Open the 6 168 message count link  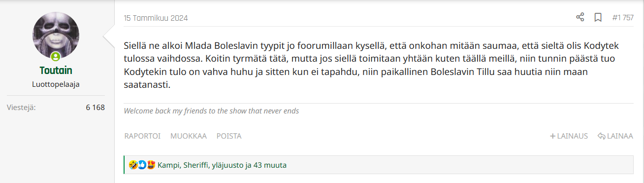click(x=95, y=107)
